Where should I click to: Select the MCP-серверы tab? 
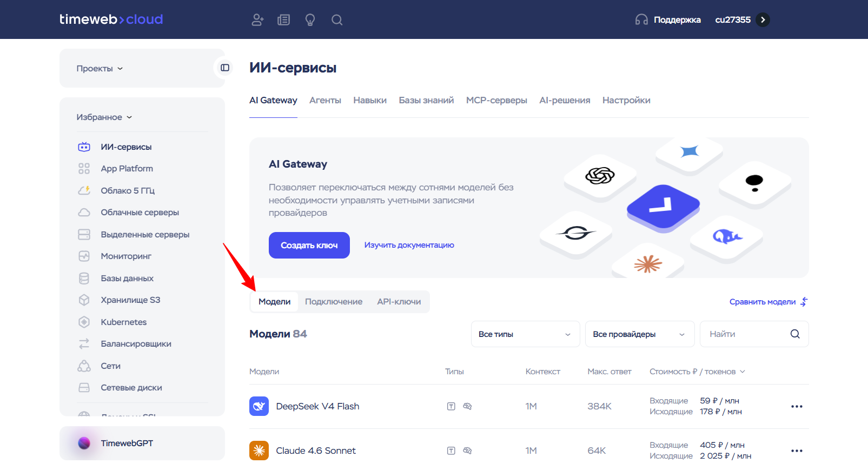point(496,100)
